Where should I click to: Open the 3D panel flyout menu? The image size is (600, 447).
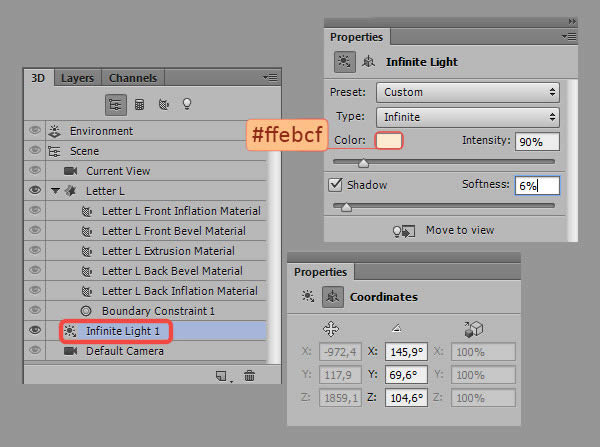pos(270,78)
